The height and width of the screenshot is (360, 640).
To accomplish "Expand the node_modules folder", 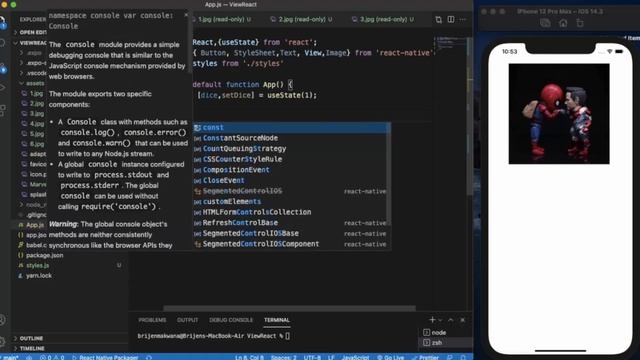I will coord(33,204).
